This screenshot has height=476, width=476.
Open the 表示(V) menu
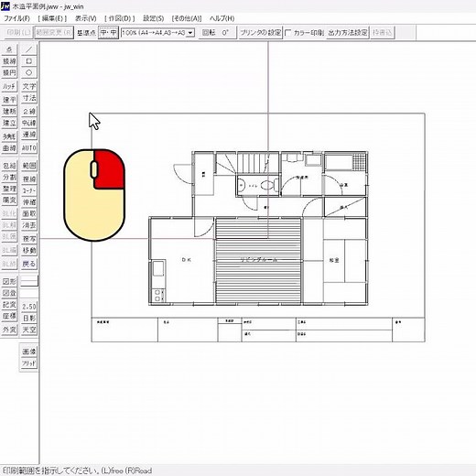point(86,18)
